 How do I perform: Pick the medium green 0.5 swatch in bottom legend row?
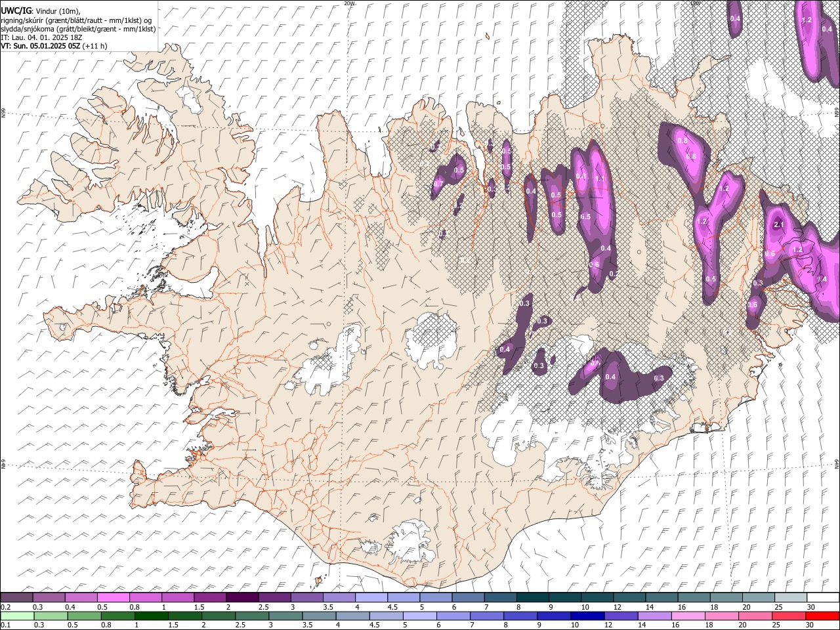pos(85,616)
